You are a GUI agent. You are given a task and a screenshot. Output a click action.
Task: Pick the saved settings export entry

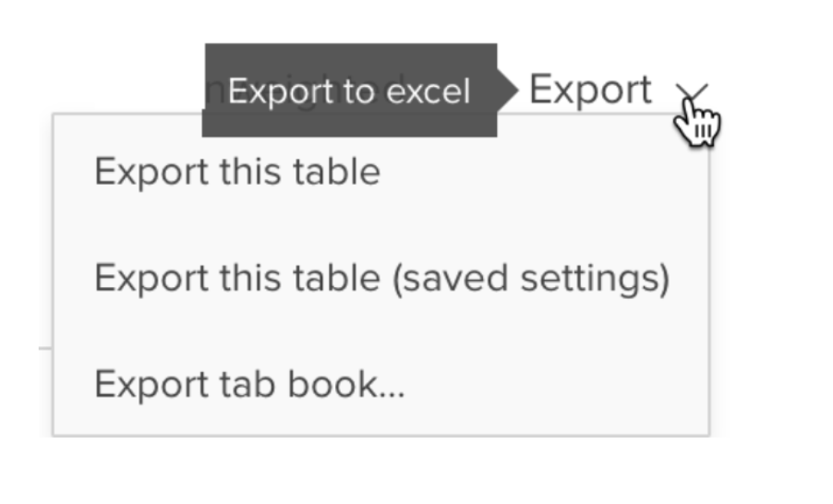coord(381,278)
